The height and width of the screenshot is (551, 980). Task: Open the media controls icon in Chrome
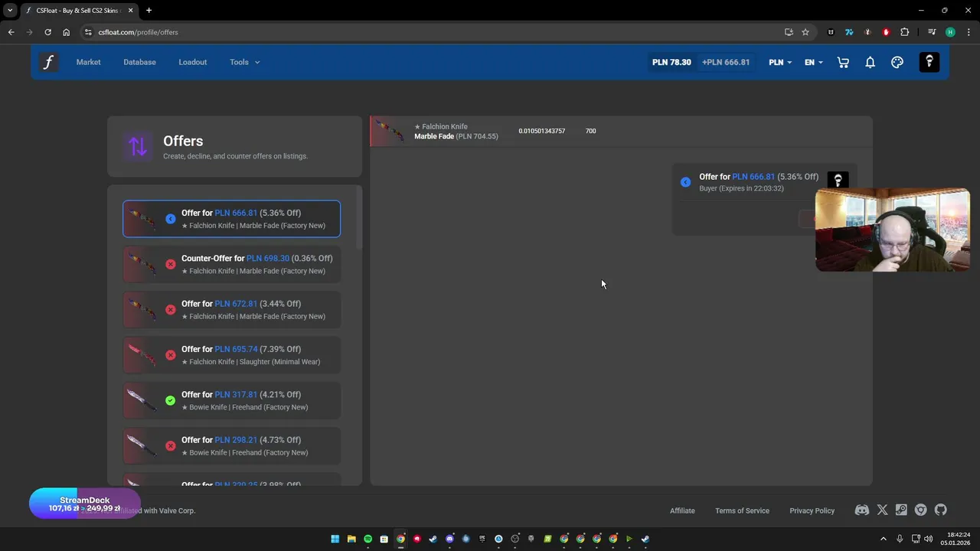pos(932,32)
